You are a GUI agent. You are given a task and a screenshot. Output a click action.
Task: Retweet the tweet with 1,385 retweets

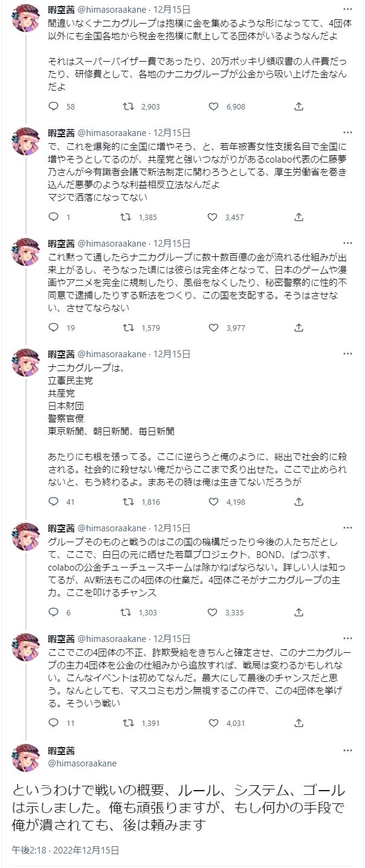point(128,216)
